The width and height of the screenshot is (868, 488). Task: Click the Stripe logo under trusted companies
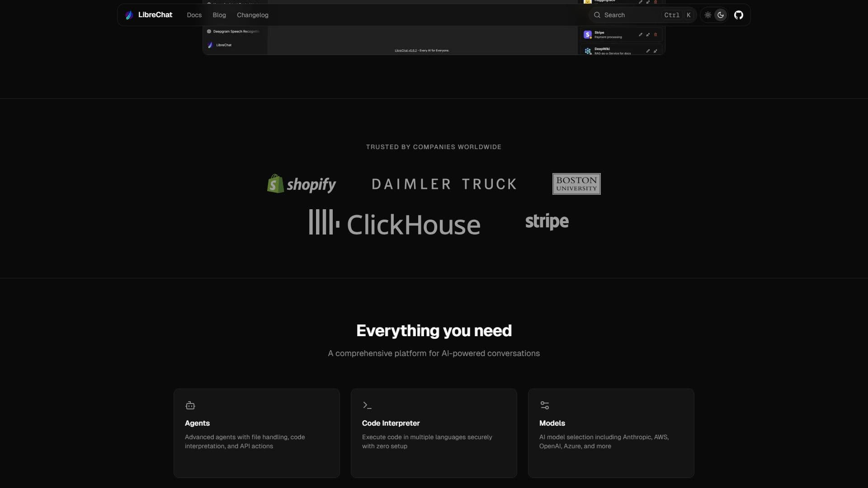[547, 221]
